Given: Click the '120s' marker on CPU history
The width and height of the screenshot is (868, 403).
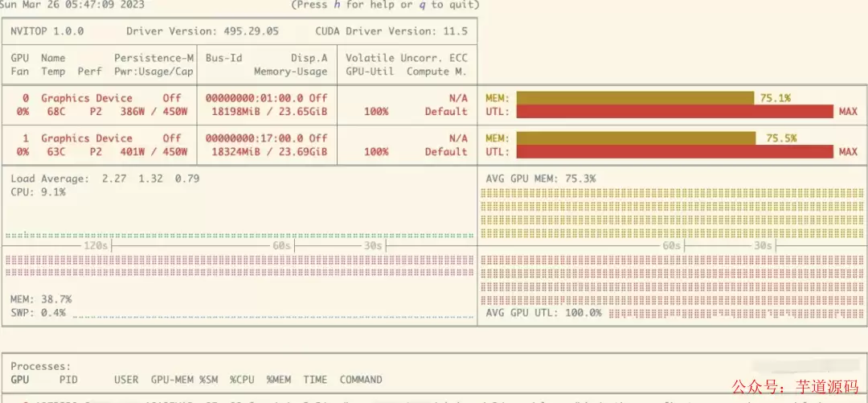Looking at the screenshot, I should (x=96, y=245).
